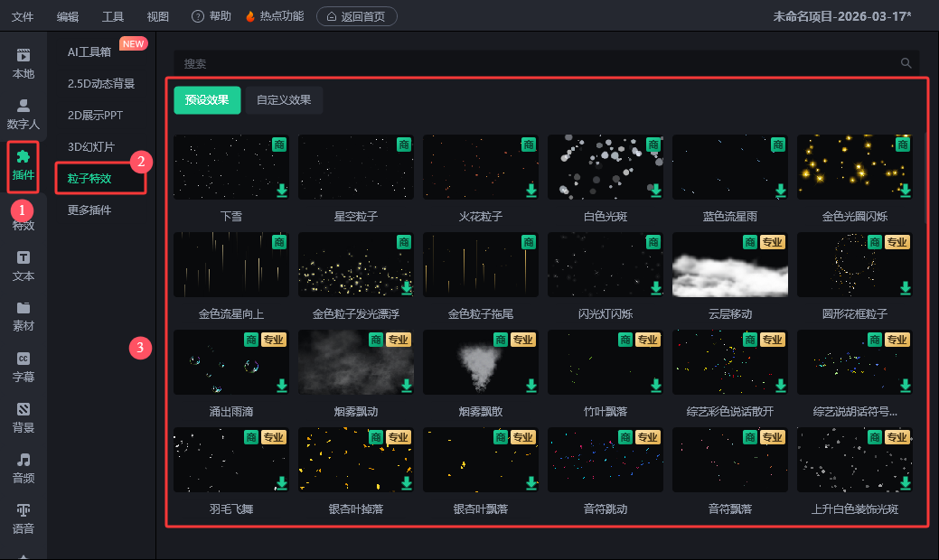Download the 下雪 snow particle effect
The height and width of the screenshot is (560, 939).
tap(282, 191)
